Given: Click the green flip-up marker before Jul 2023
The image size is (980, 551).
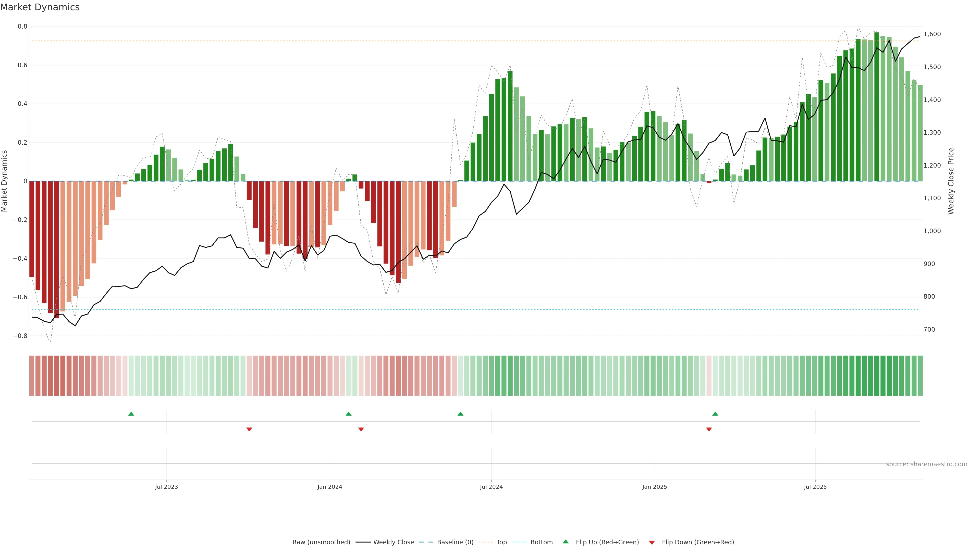Looking at the screenshot, I should [x=131, y=414].
